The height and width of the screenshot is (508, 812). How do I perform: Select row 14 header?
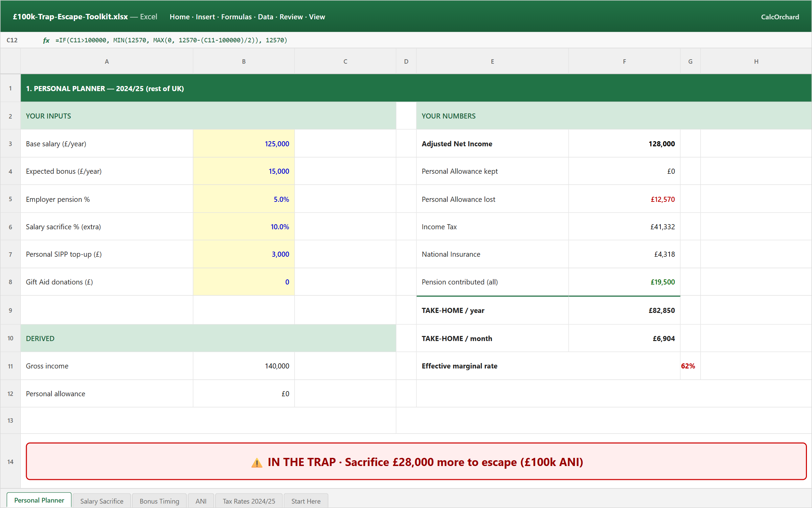click(10, 462)
